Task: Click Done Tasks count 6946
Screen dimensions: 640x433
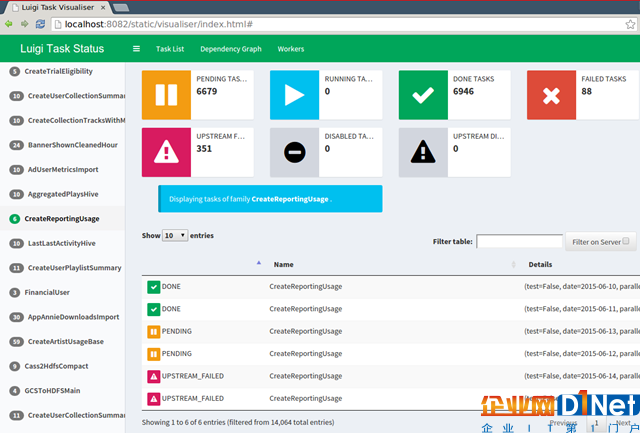Action: pyautogui.click(x=463, y=91)
